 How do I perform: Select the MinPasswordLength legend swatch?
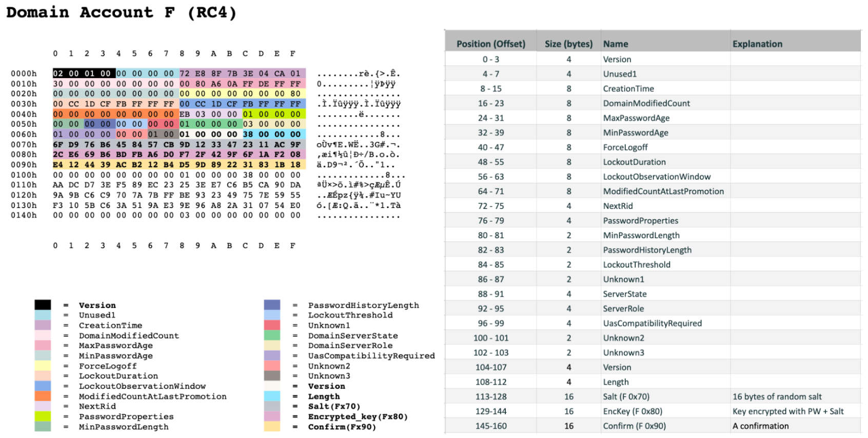pos(43,426)
